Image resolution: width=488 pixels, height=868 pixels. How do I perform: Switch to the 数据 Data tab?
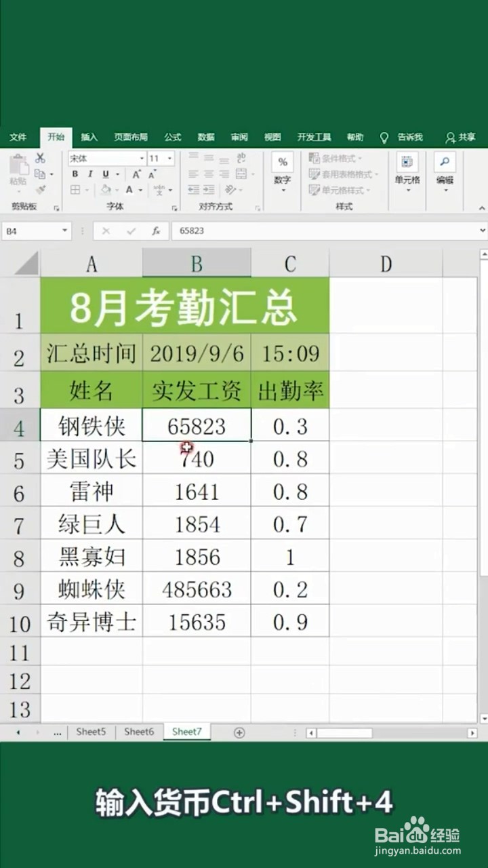pos(206,137)
